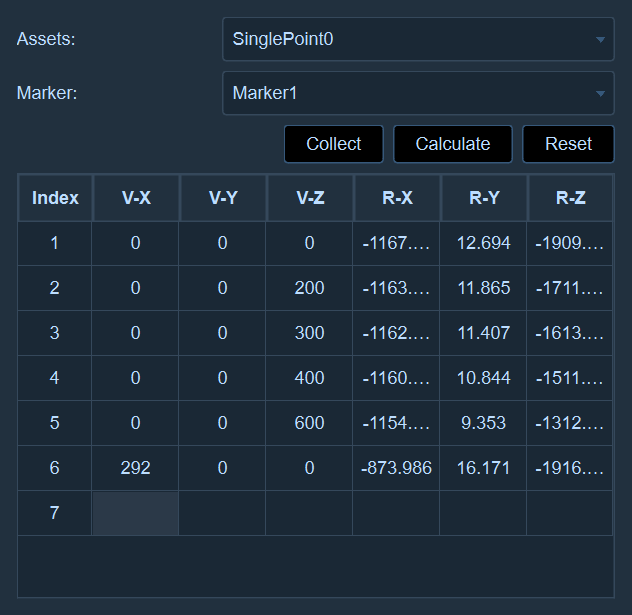Click the Marker dropdown arrow

(600, 93)
